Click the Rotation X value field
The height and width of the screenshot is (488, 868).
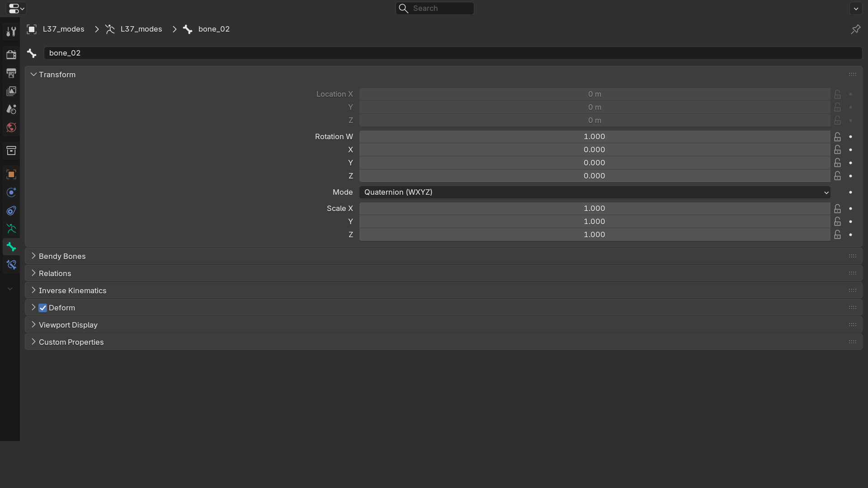coord(594,150)
